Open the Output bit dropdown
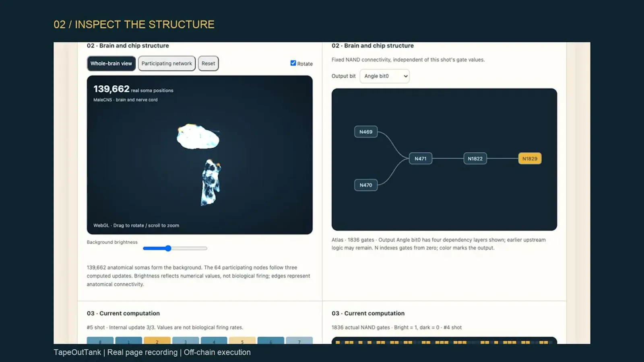Screen dimensions: 644x362 click(384, 76)
